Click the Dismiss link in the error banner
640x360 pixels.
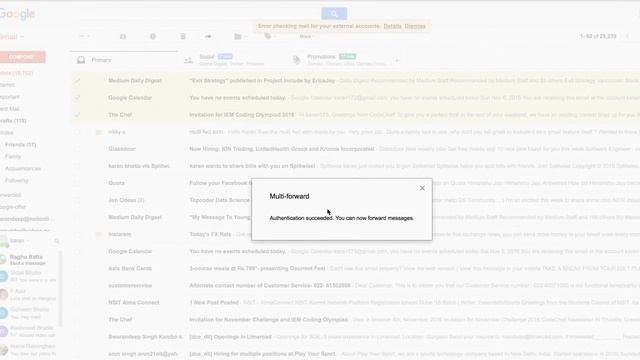tap(415, 26)
